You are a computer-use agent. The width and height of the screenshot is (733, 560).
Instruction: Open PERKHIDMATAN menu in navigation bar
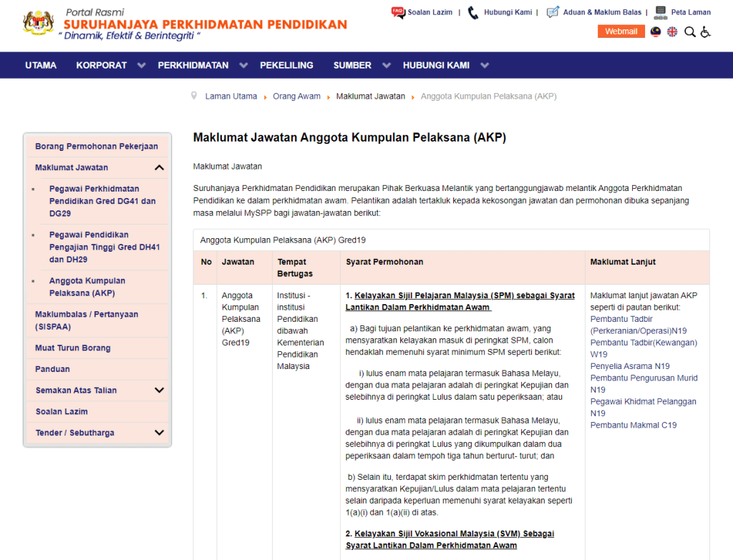[x=193, y=65]
